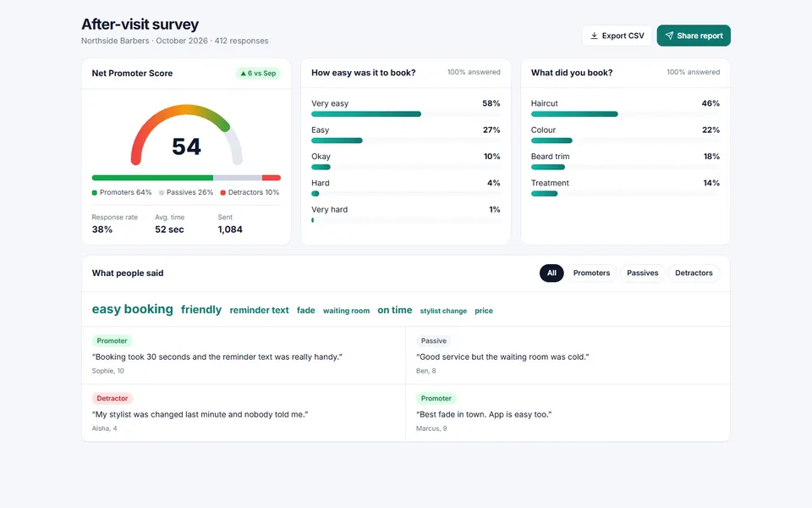Click the 'Sophie, 10' attribution text

tap(107, 371)
